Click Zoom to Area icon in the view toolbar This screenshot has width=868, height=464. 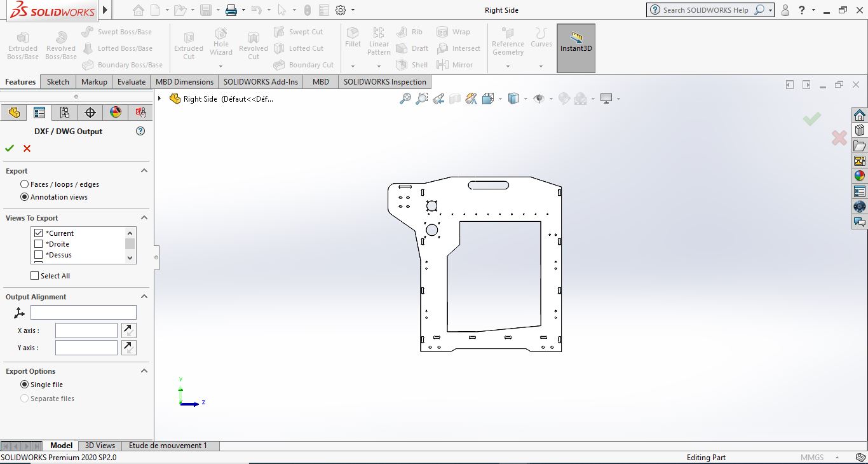coord(421,99)
